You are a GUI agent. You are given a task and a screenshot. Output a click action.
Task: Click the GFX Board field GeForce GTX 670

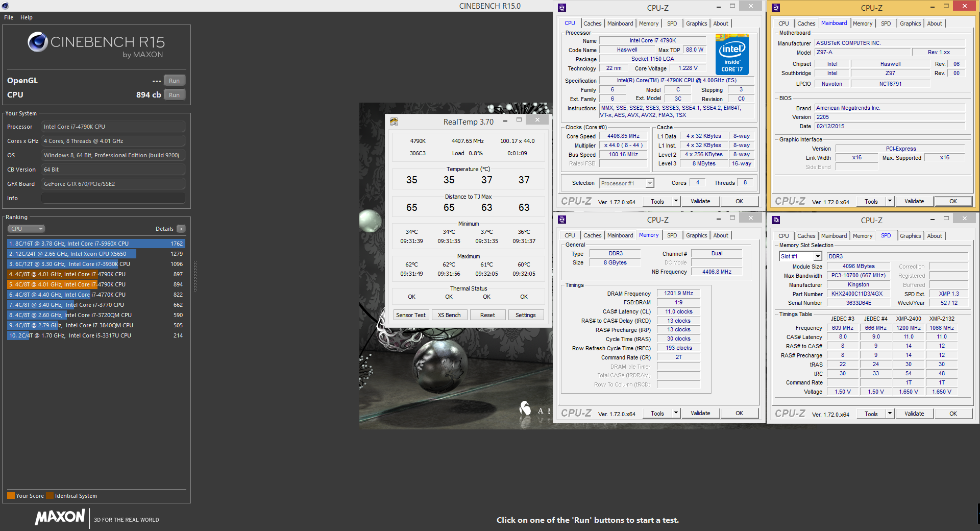(113, 184)
